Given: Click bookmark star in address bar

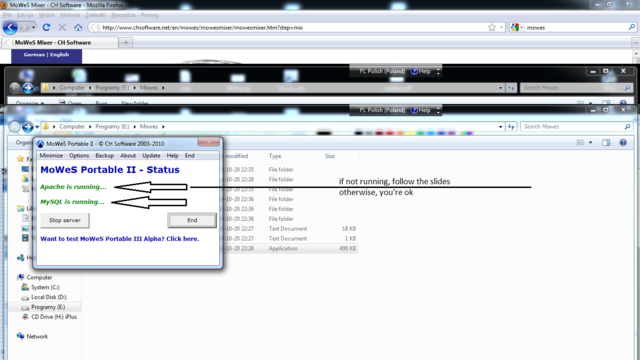Looking at the screenshot, I should click(x=492, y=27).
